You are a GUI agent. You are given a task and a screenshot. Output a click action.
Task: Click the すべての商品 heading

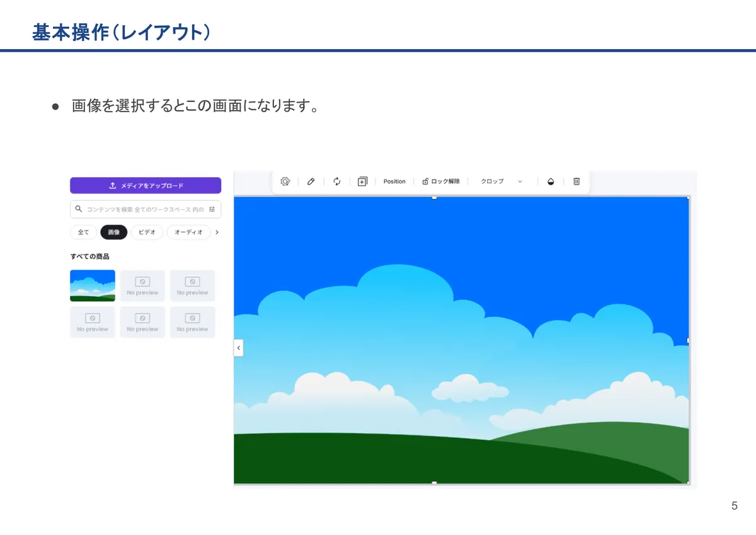click(x=89, y=256)
